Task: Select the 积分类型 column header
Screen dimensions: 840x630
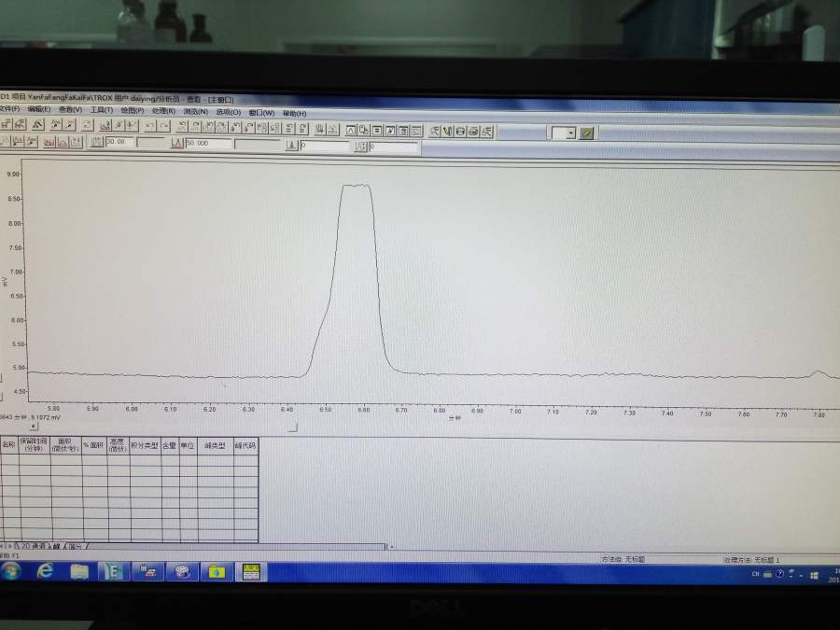Action: (x=145, y=445)
